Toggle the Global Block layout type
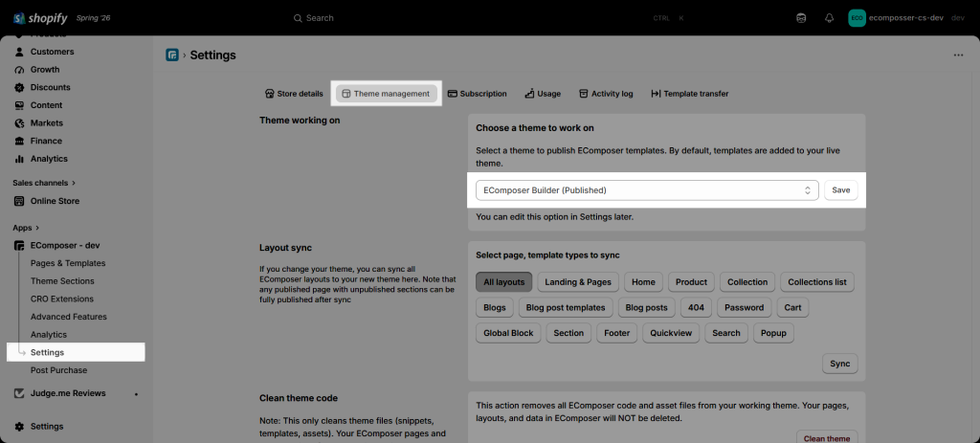The height and width of the screenshot is (443, 980). (x=508, y=333)
